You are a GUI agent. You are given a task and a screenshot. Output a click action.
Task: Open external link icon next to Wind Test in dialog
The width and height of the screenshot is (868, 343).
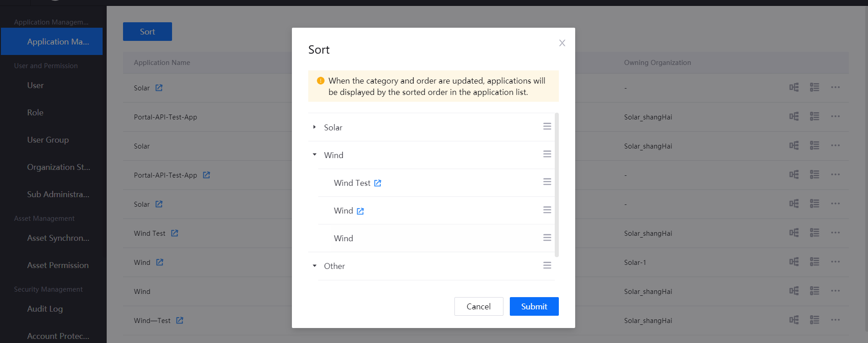coord(378,183)
